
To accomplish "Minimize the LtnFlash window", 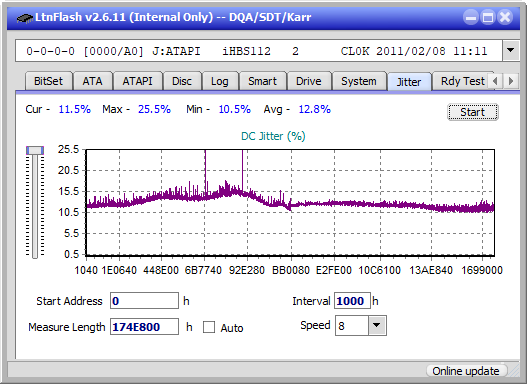I will point(471,17).
